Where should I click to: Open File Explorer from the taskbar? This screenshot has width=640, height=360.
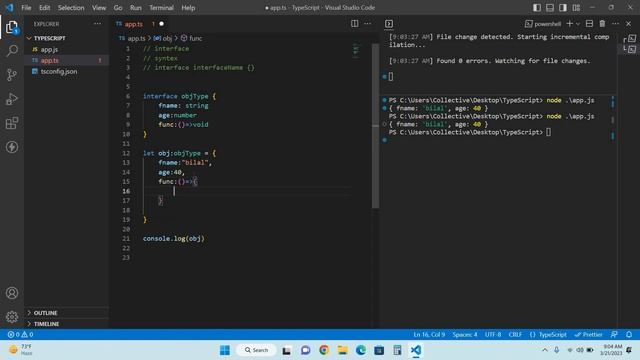pos(342,350)
